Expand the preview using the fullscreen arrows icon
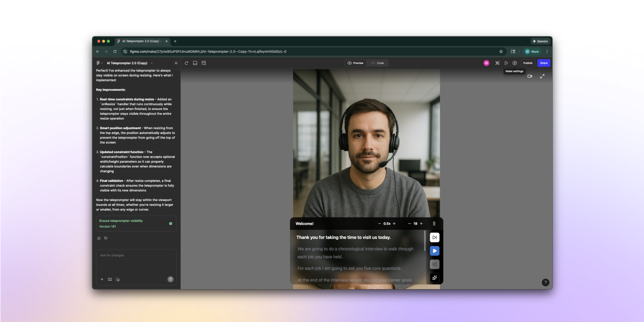This screenshot has height=322, width=644. coord(543,76)
